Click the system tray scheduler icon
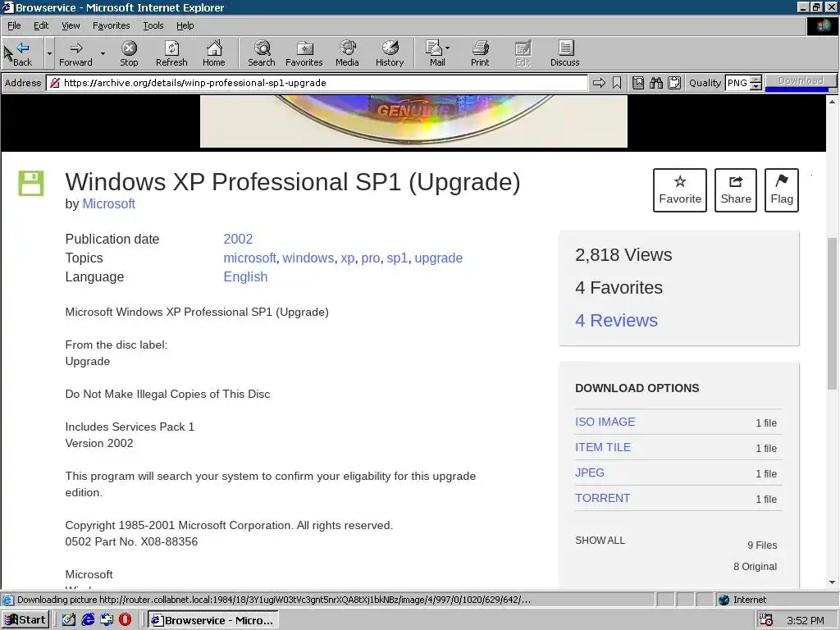Viewport: 840px width, 630px height. [767, 620]
